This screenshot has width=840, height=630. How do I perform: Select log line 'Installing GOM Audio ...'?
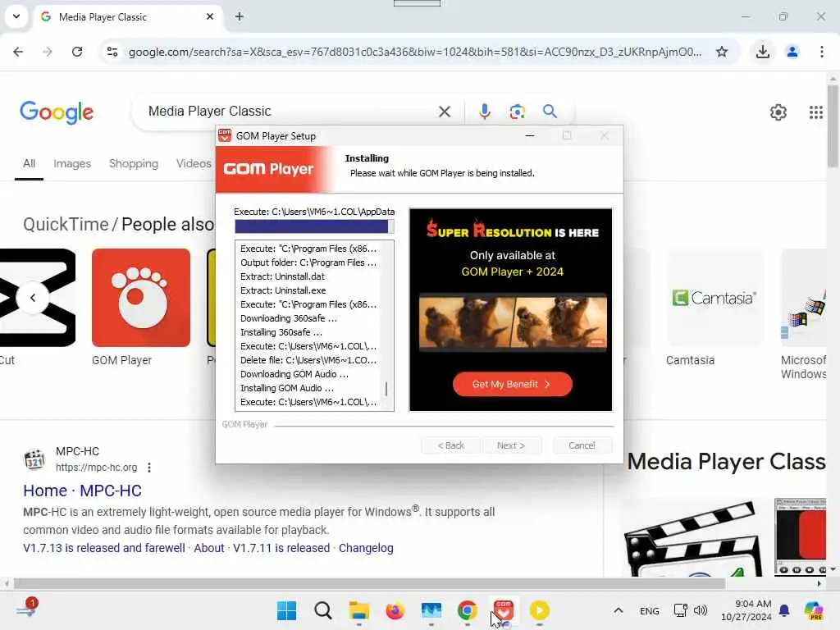(287, 388)
